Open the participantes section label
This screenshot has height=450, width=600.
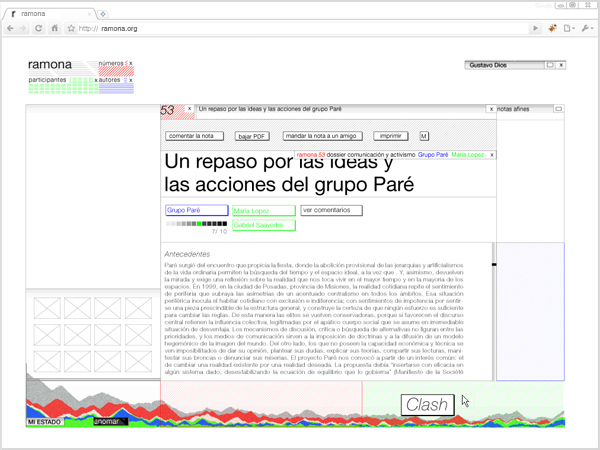(47, 80)
